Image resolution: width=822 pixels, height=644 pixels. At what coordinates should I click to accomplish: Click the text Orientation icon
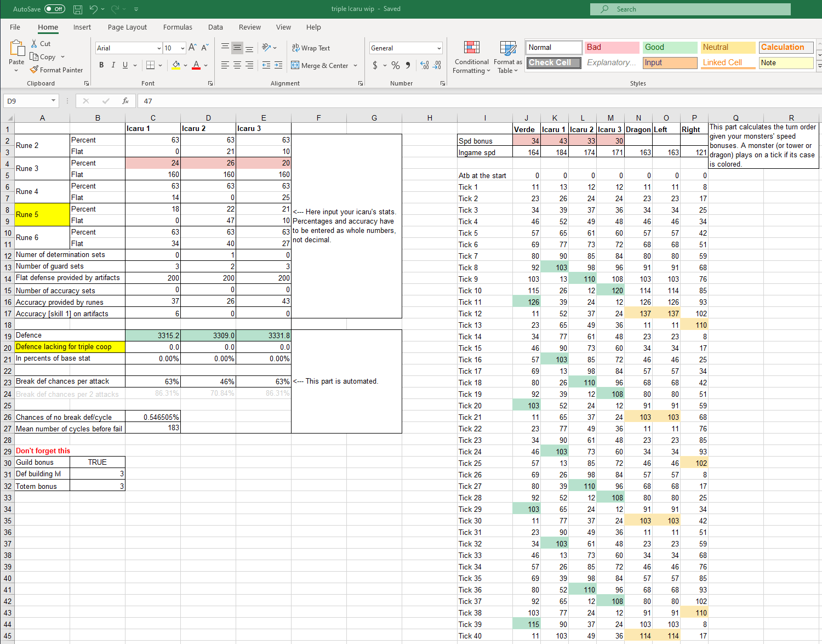266,48
